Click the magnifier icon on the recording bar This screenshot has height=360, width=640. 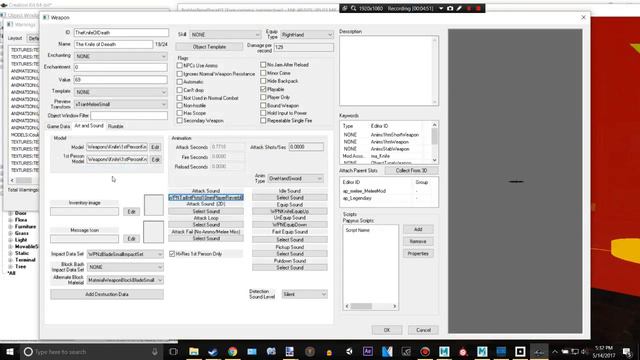[x=353, y=8]
